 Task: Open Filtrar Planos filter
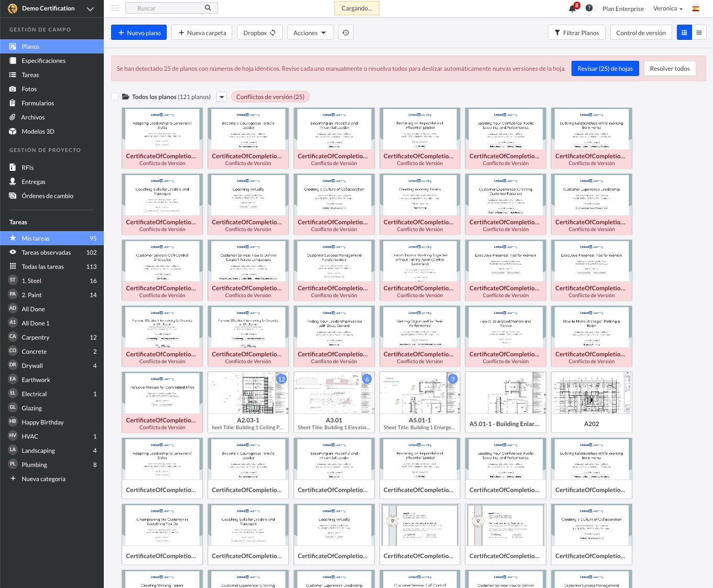(x=577, y=32)
